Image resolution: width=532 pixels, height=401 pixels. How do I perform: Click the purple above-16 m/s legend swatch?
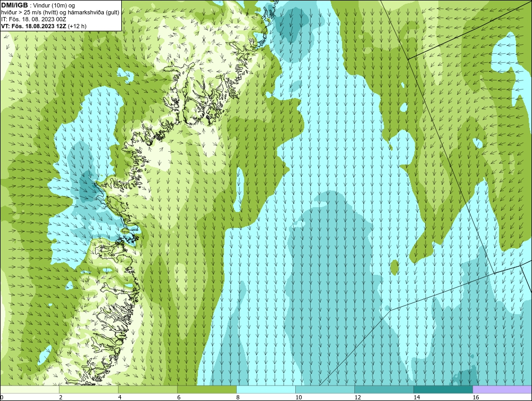coord(502,389)
